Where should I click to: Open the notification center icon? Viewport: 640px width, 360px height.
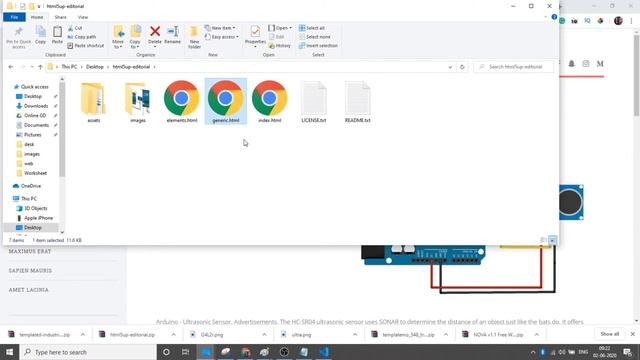point(628,352)
